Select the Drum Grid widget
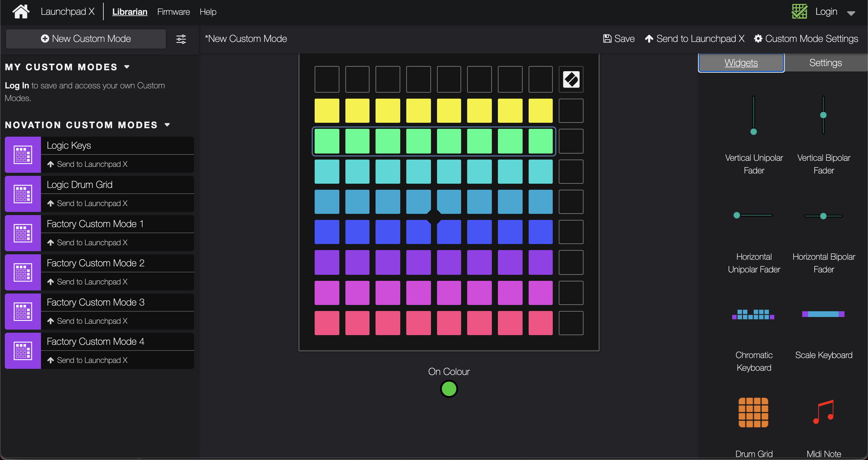This screenshot has width=868, height=460. 754,413
